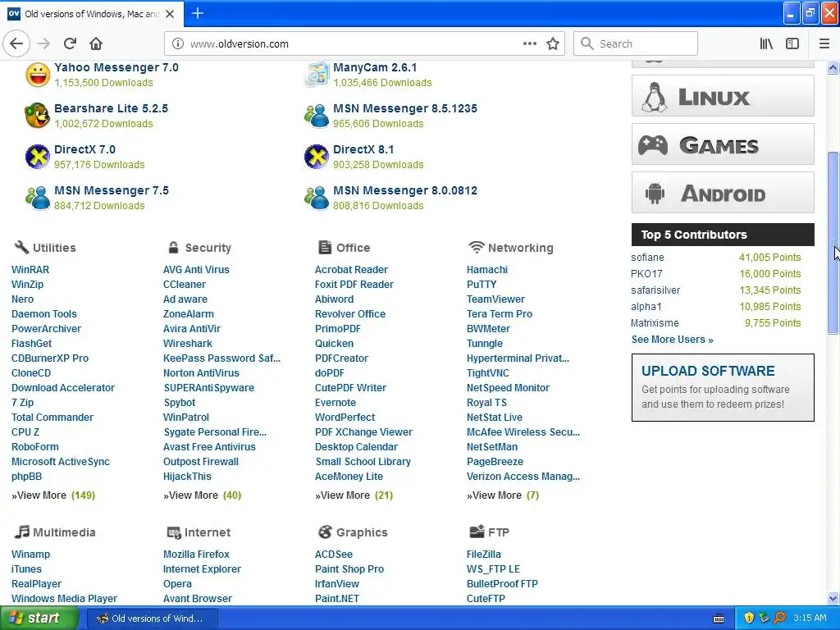Open Mozilla Firefox under Internet

[x=196, y=554]
